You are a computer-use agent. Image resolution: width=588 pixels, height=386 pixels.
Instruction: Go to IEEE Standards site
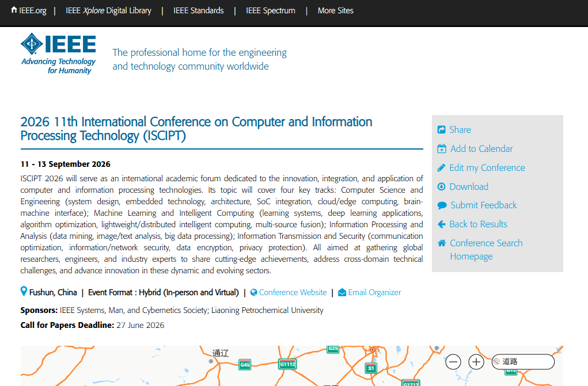point(198,10)
